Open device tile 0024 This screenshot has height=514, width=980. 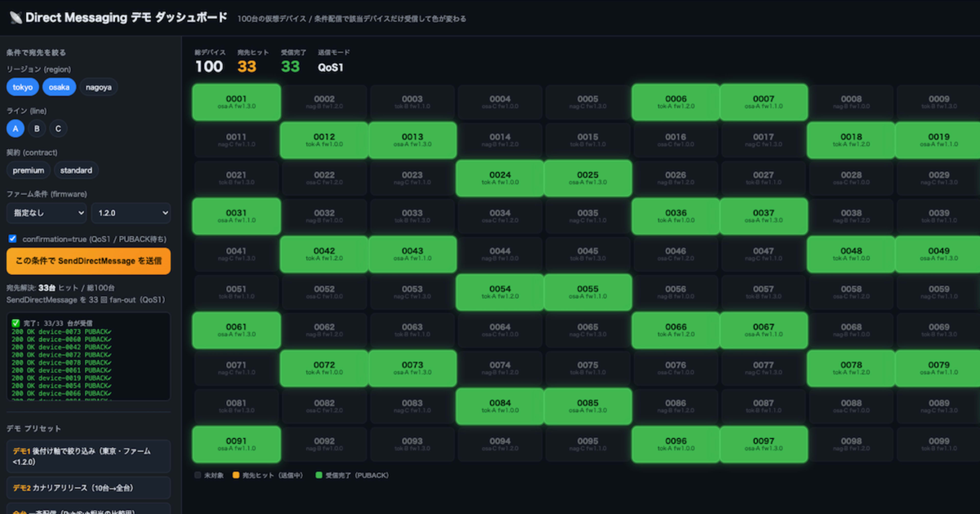[500, 178]
